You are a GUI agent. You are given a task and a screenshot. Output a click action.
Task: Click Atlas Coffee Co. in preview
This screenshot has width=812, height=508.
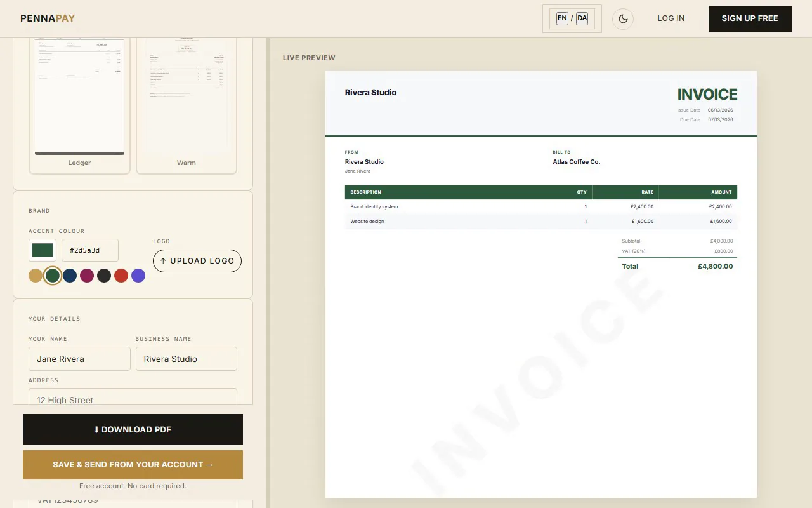click(x=577, y=162)
